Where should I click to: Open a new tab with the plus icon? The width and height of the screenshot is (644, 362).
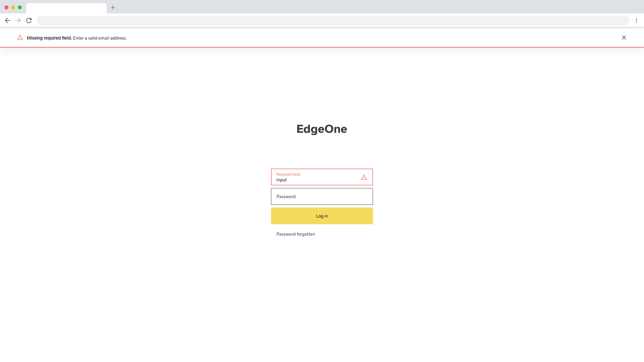pyautogui.click(x=113, y=7)
